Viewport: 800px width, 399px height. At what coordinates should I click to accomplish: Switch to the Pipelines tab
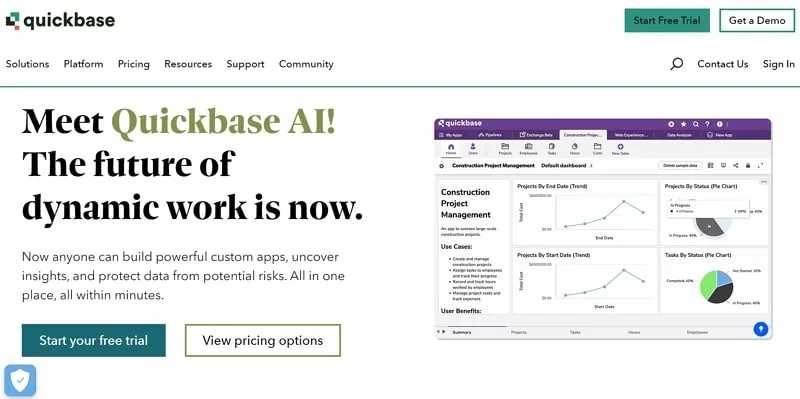[x=490, y=135]
